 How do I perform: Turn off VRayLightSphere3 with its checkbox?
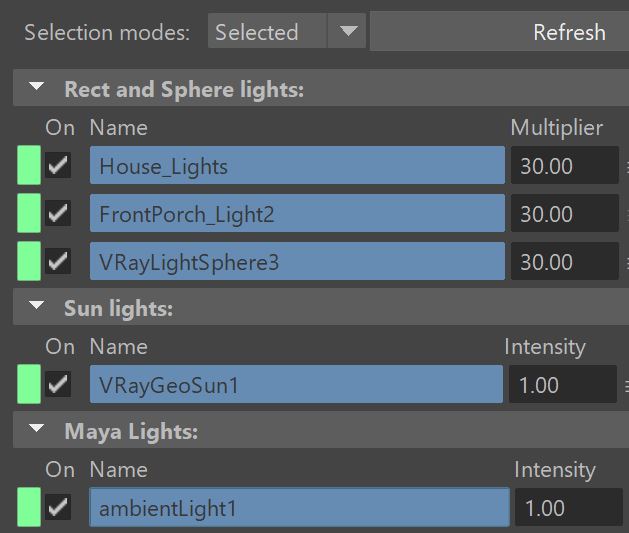point(58,261)
